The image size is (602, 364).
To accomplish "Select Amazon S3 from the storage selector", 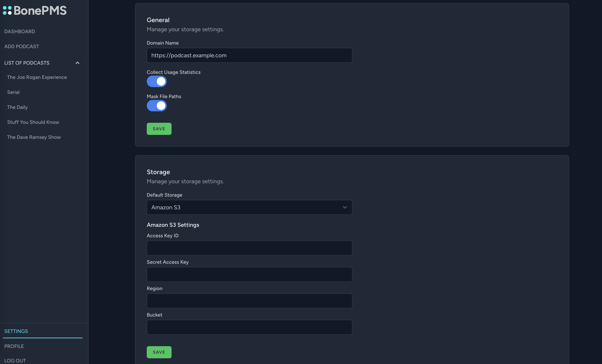I will (249, 207).
